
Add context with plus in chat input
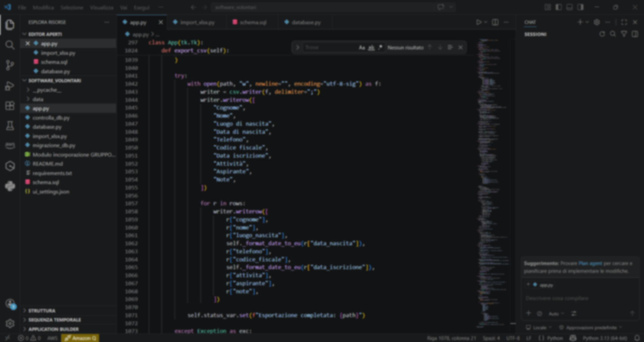point(528,313)
